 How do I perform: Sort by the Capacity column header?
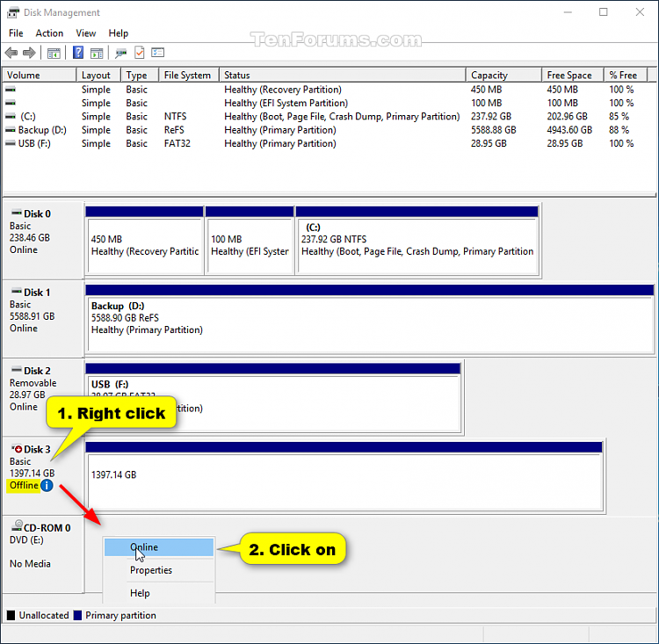[x=504, y=75]
